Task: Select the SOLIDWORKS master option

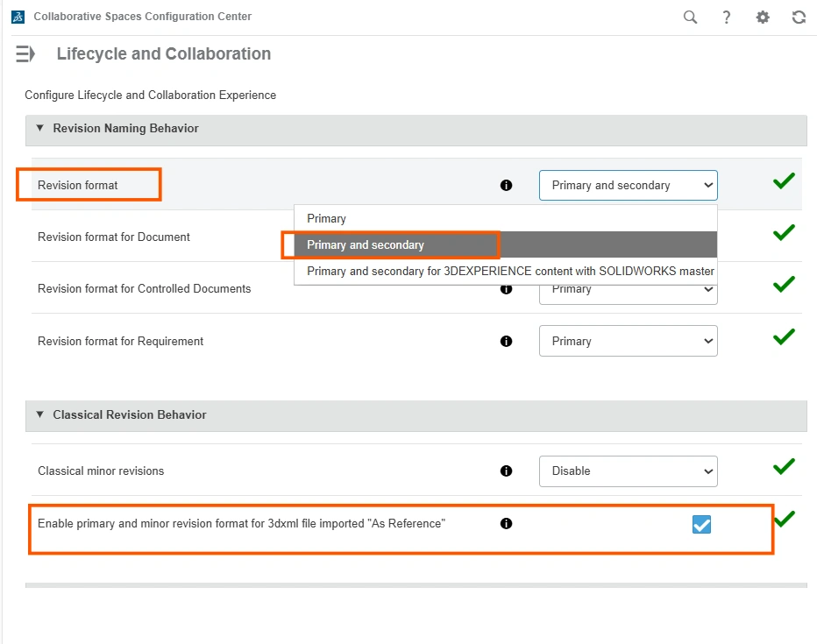Action: click(x=510, y=272)
